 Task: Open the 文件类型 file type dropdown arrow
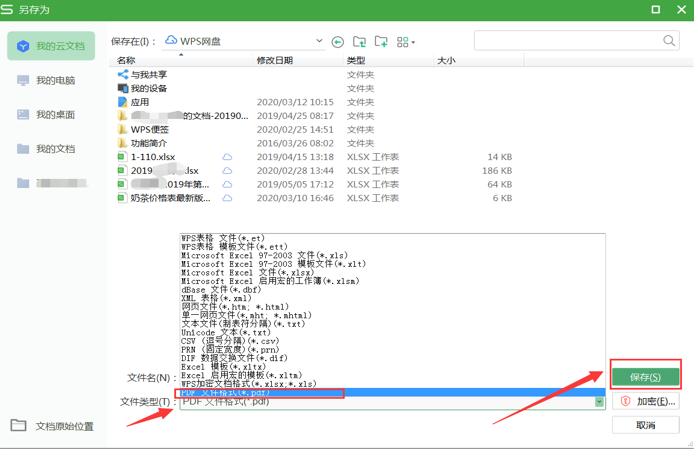point(600,402)
